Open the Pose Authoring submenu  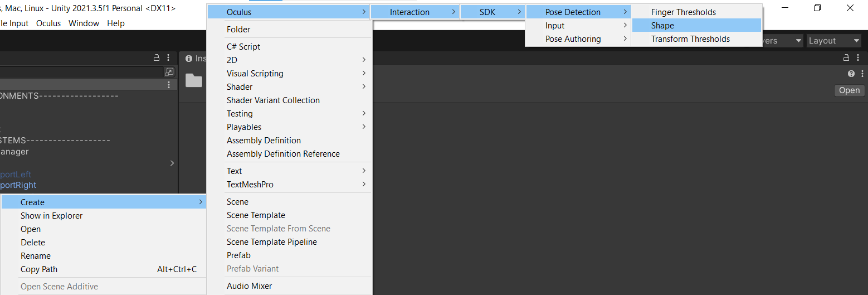(578, 39)
